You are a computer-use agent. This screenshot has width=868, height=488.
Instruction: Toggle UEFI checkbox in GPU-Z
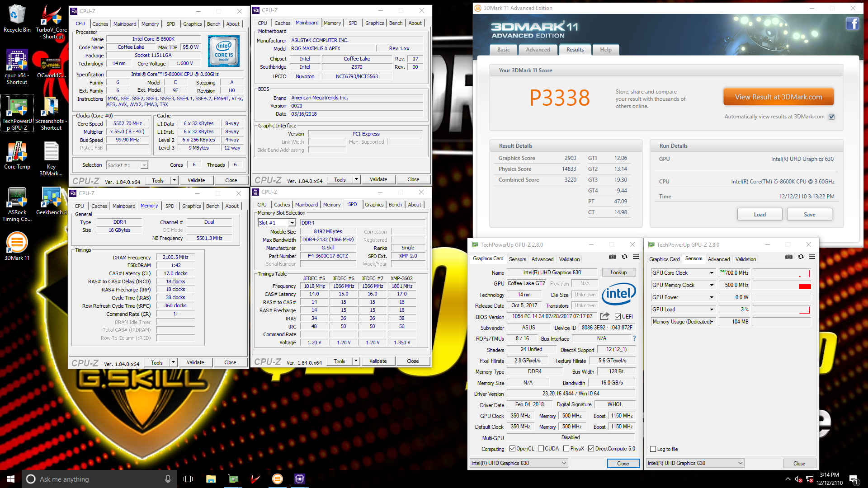618,317
